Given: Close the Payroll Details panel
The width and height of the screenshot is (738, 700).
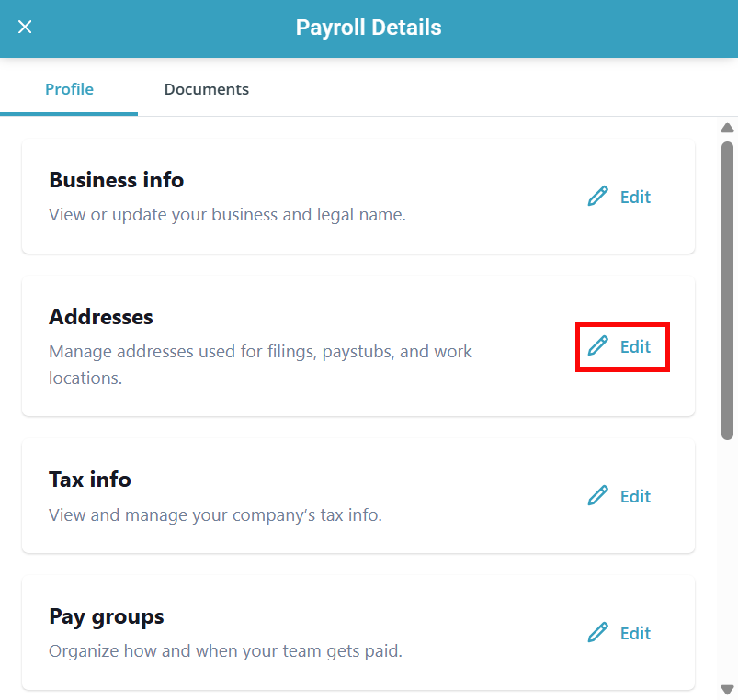Looking at the screenshot, I should (25, 28).
